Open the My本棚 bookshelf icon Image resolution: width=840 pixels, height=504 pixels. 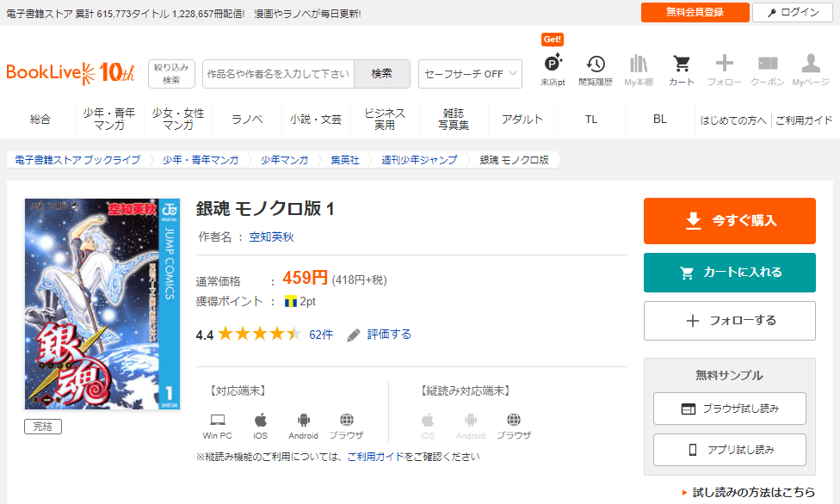[638, 65]
